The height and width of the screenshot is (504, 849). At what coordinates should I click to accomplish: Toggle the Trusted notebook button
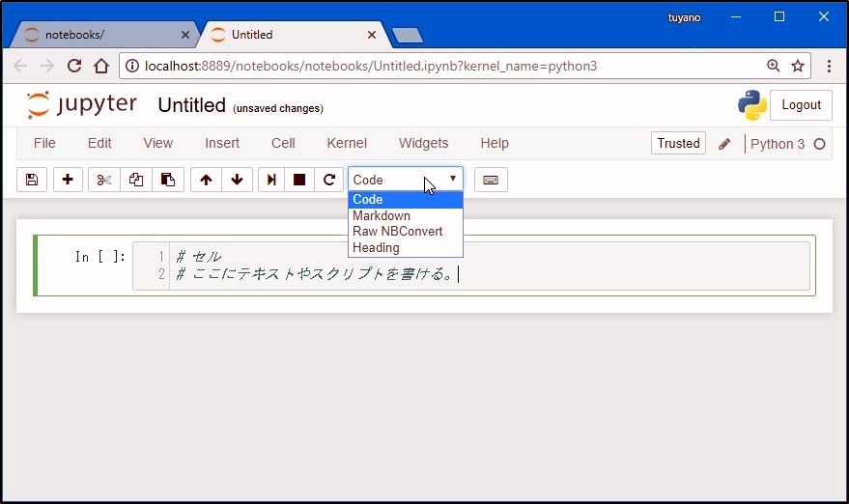pos(678,143)
